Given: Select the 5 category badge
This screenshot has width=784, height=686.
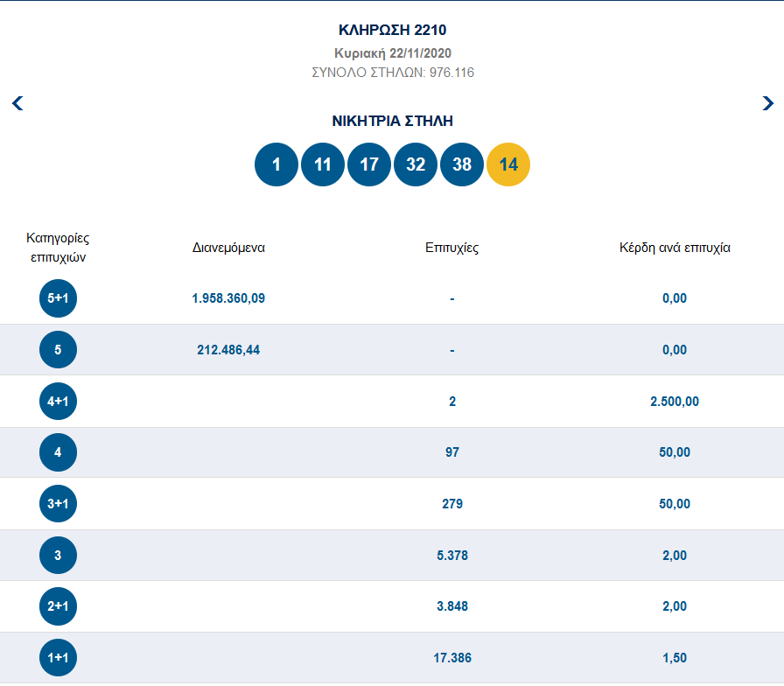Looking at the screenshot, I should pyautogui.click(x=59, y=350).
